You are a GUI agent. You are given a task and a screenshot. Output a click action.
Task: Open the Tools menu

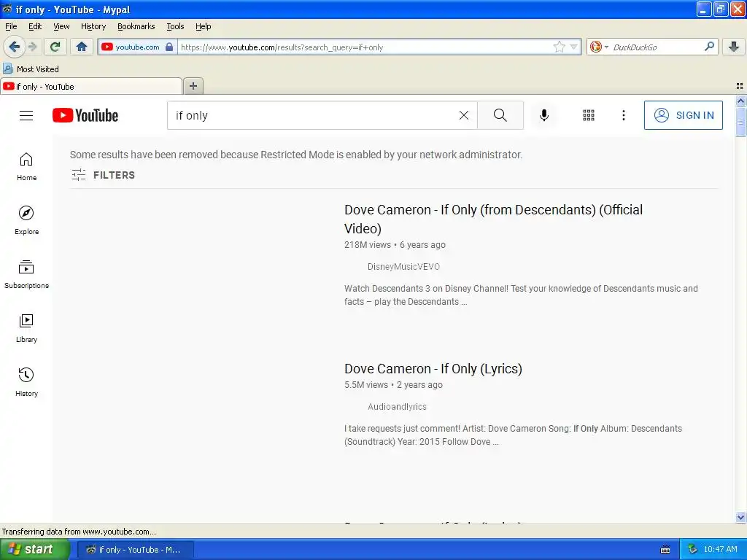175,26
